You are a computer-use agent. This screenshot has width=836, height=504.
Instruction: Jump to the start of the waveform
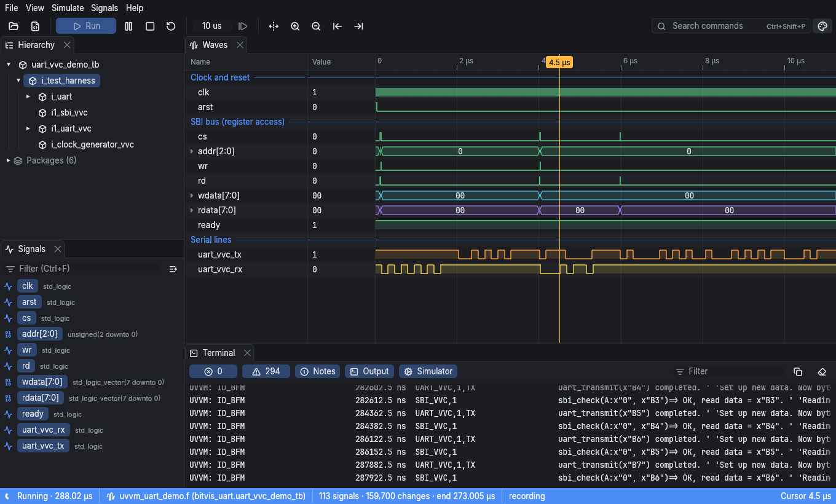[x=337, y=26]
